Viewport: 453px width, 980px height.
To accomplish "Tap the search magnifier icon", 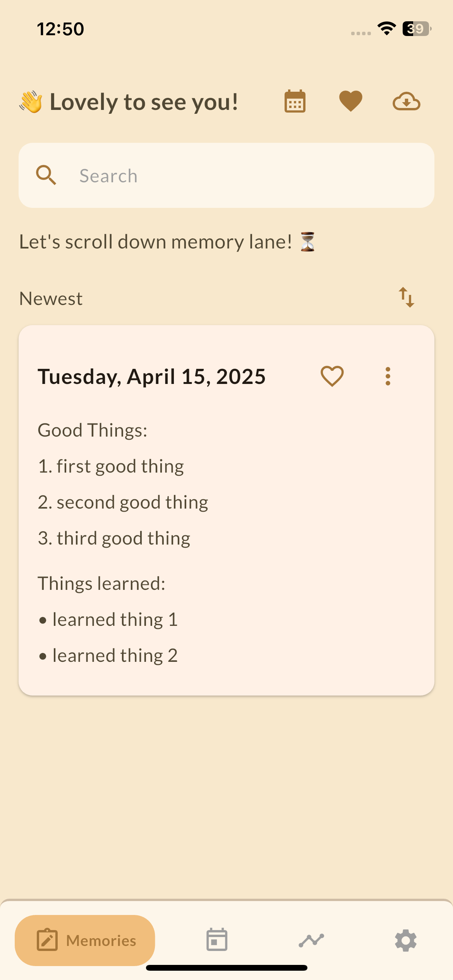I will (x=46, y=175).
